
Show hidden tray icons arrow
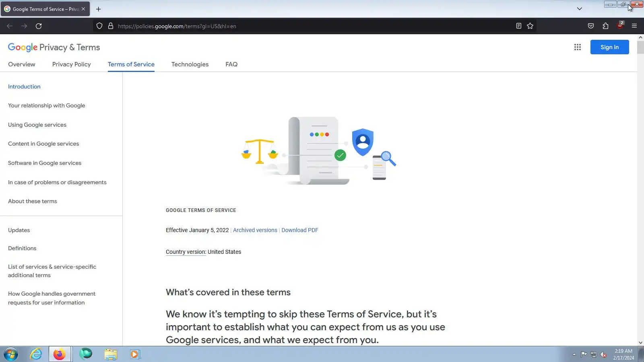(574, 354)
